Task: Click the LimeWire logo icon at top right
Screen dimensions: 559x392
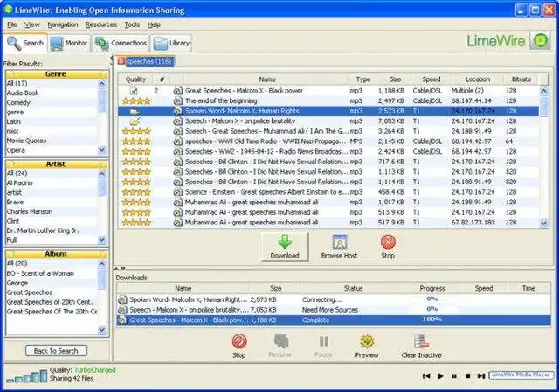Action: pos(540,41)
